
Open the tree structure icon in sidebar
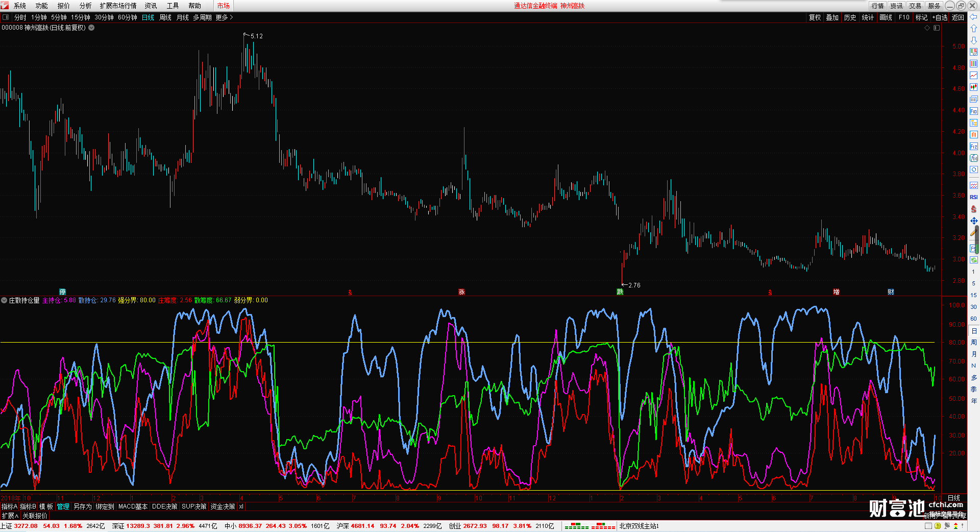(973, 123)
